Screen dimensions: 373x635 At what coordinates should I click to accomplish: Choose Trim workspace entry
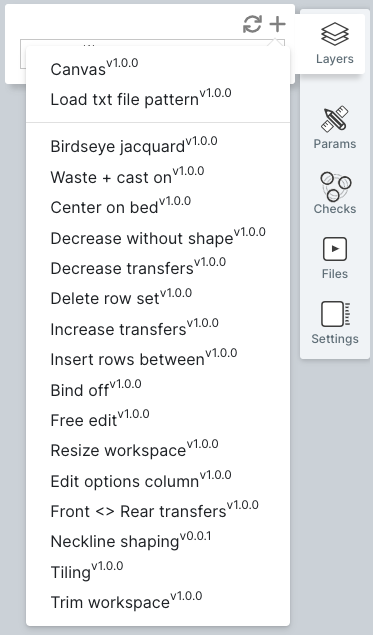[x=158, y=602]
